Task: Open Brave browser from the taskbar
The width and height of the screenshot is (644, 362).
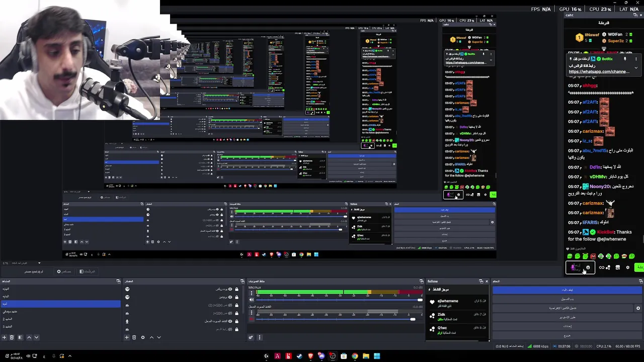Action: [310, 356]
